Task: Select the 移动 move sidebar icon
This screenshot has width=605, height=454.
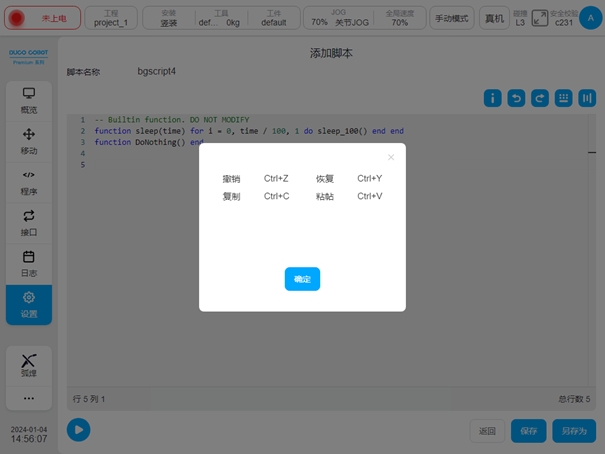Action: pyautogui.click(x=29, y=141)
